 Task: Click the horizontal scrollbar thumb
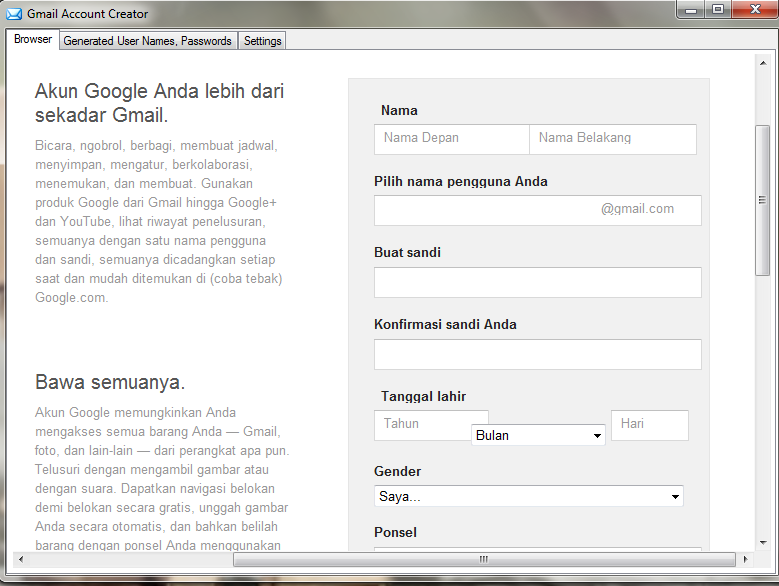pos(484,559)
